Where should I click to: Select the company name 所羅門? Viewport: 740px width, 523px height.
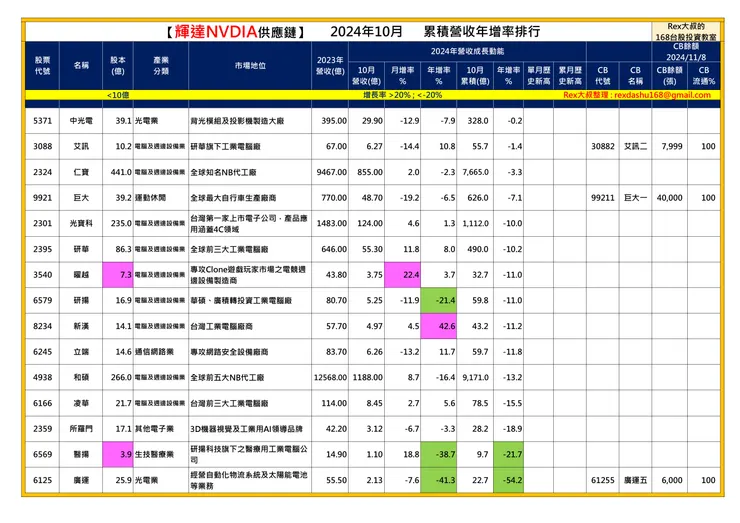81,429
